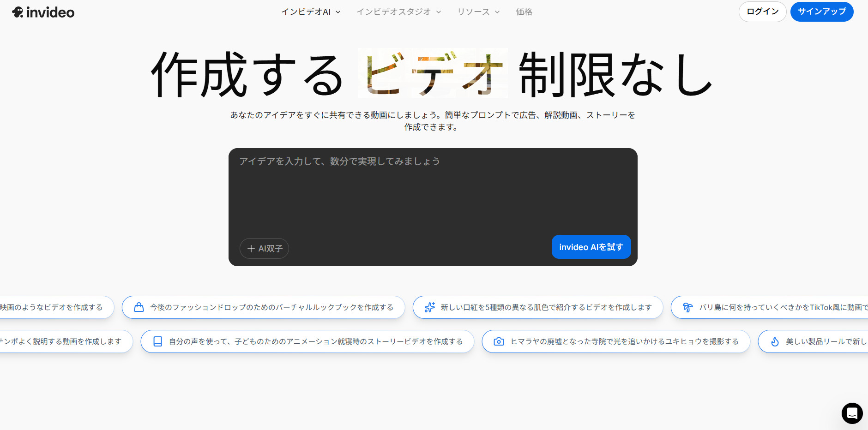Click the invideo AIを試す button
The image size is (868, 430).
(591, 247)
